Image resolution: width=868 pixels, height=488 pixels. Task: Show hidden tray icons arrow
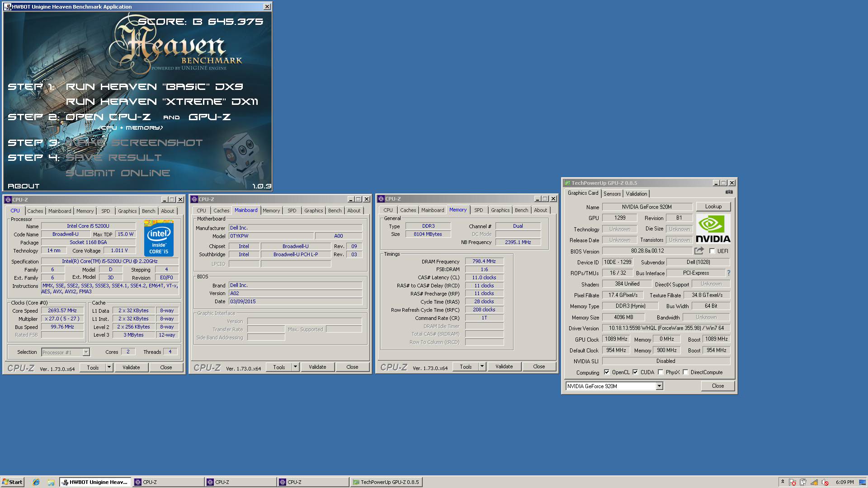[x=783, y=482]
